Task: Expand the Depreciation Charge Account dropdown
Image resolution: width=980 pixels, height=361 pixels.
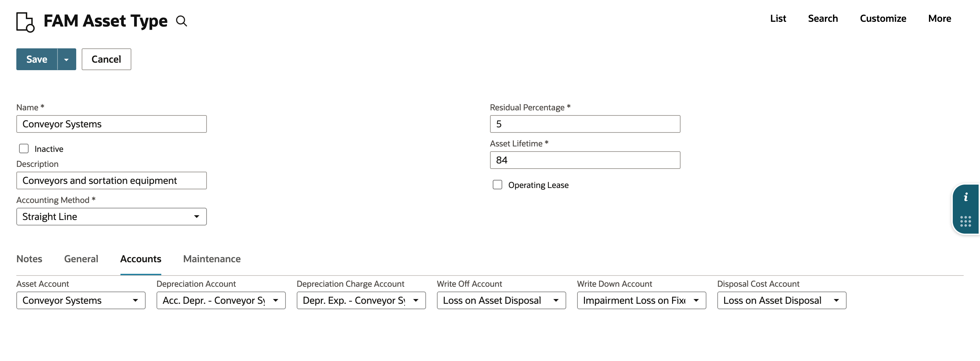Action: pos(361,300)
